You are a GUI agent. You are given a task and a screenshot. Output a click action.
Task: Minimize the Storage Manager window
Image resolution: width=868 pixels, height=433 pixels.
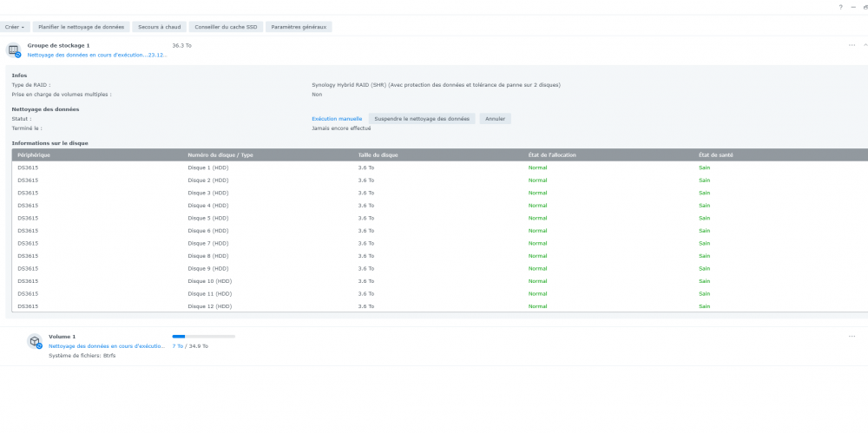tap(853, 7)
